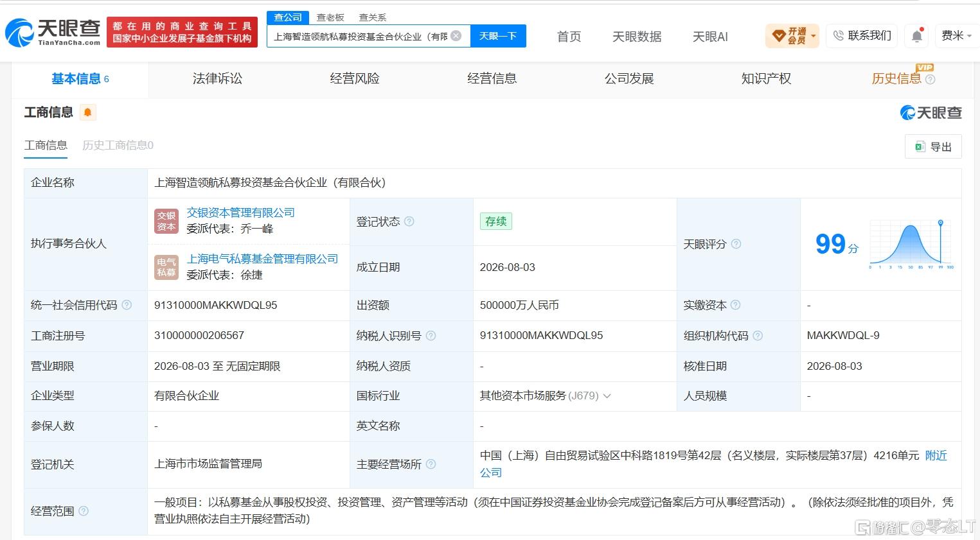Click help icon next to 经营范围

pyautogui.click(x=83, y=511)
